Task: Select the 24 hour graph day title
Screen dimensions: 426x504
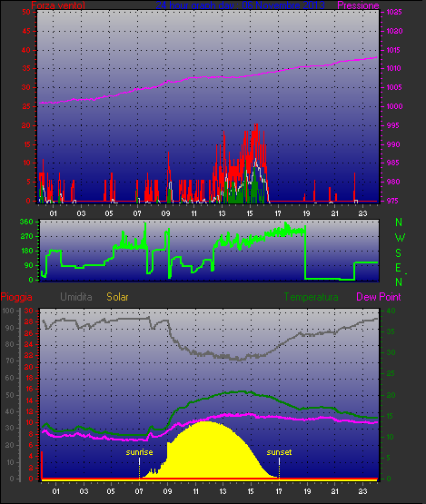Action: [240, 5]
